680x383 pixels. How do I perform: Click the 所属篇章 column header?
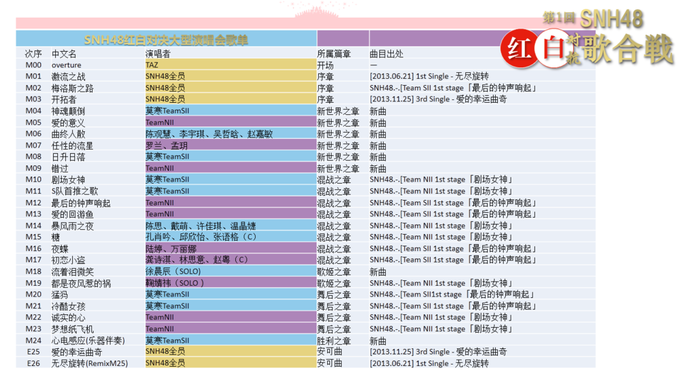tap(334, 54)
